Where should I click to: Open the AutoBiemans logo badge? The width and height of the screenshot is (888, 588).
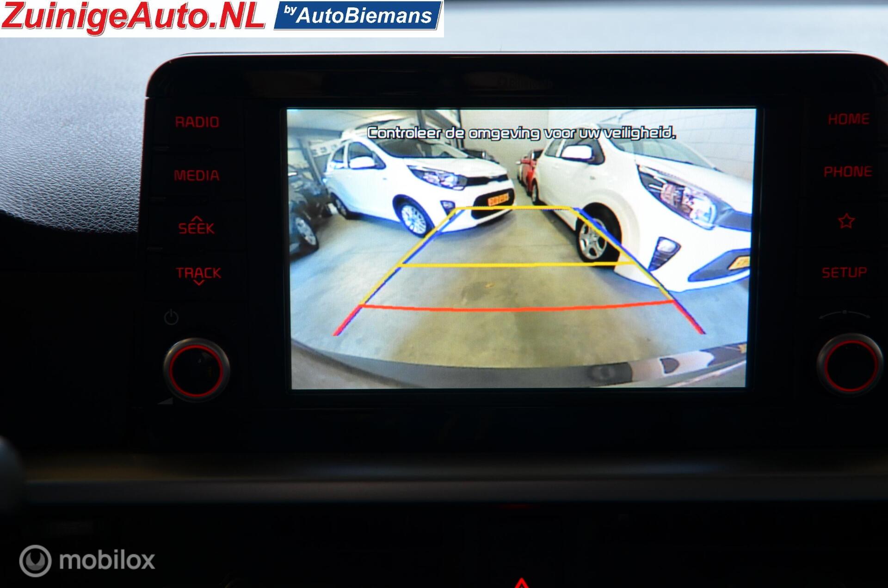pyautogui.click(x=357, y=15)
